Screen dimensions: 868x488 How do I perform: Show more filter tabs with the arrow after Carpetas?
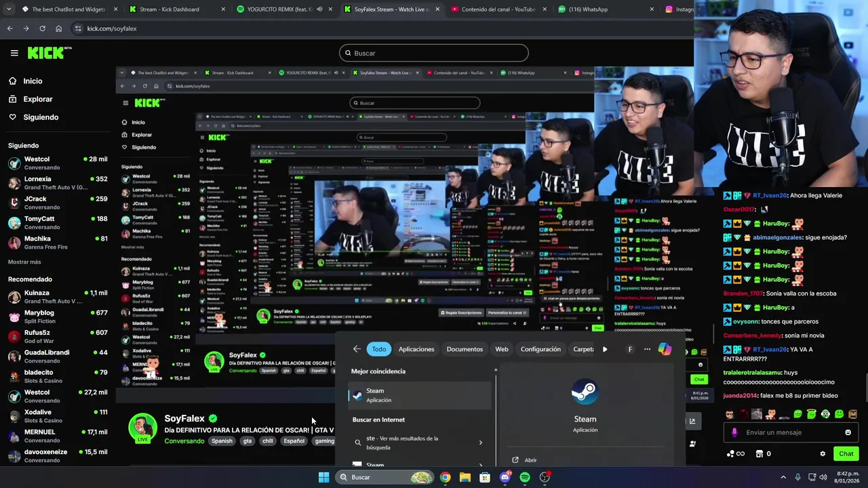605,349
